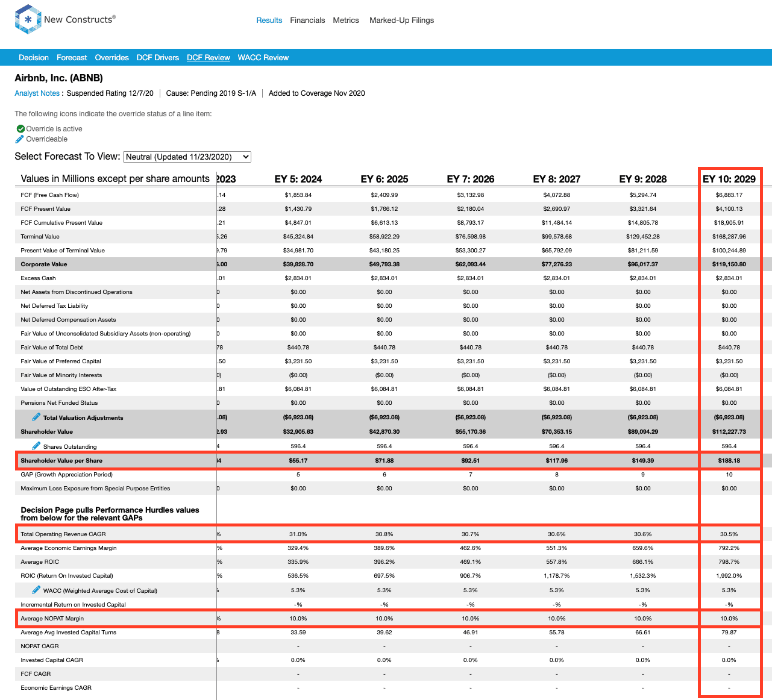Click the EY 10: 2029 column header
The height and width of the screenshot is (700, 772).
pos(729,179)
